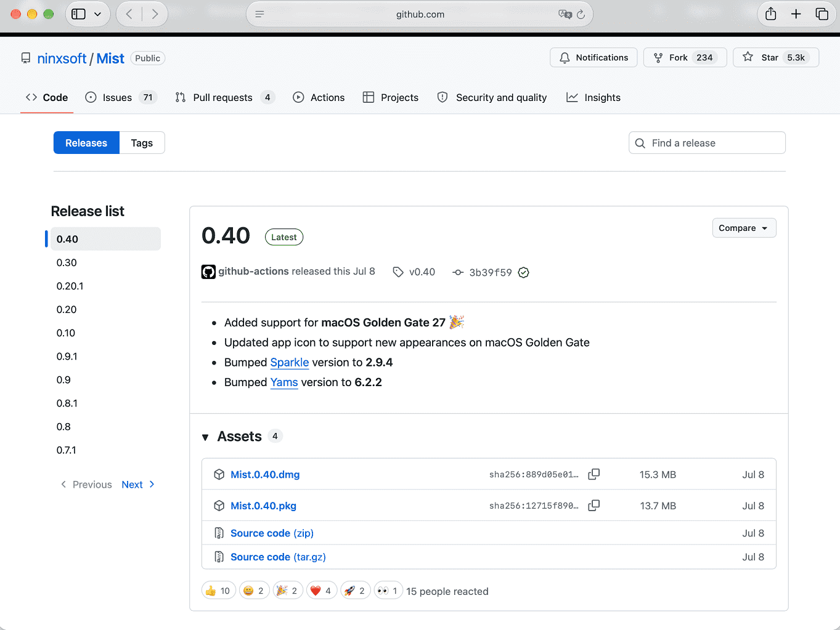Fork the repository

pyautogui.click(x=685, y=57)
